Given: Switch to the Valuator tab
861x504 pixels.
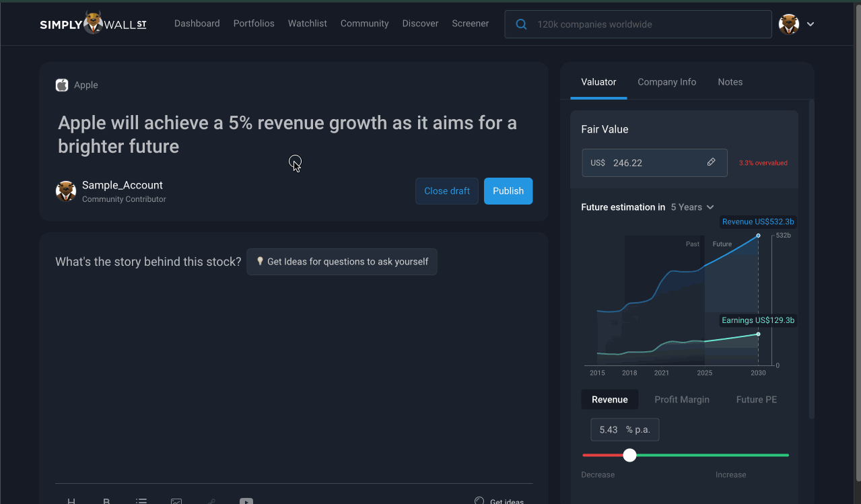Looking at the screenshot, I should (x=598, y=82).
